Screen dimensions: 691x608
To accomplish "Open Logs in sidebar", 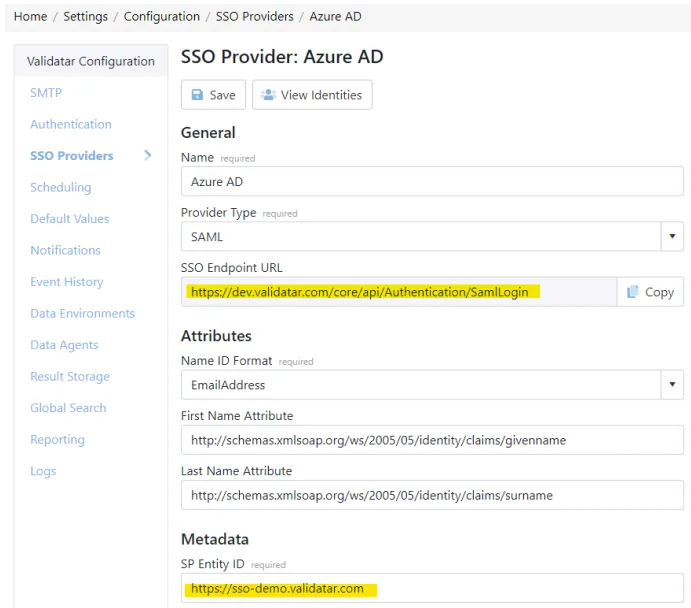I will coord(43,471).
